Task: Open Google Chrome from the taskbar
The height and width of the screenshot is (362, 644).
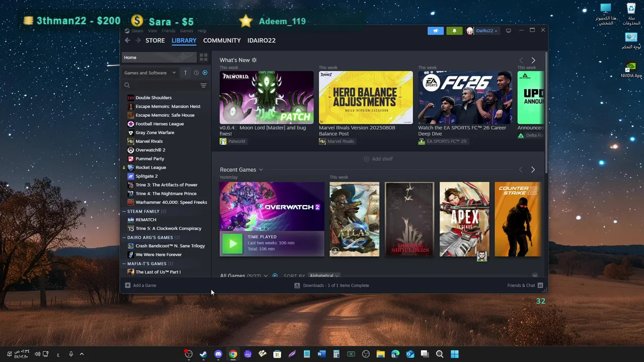Action: (x=233, y=354)
